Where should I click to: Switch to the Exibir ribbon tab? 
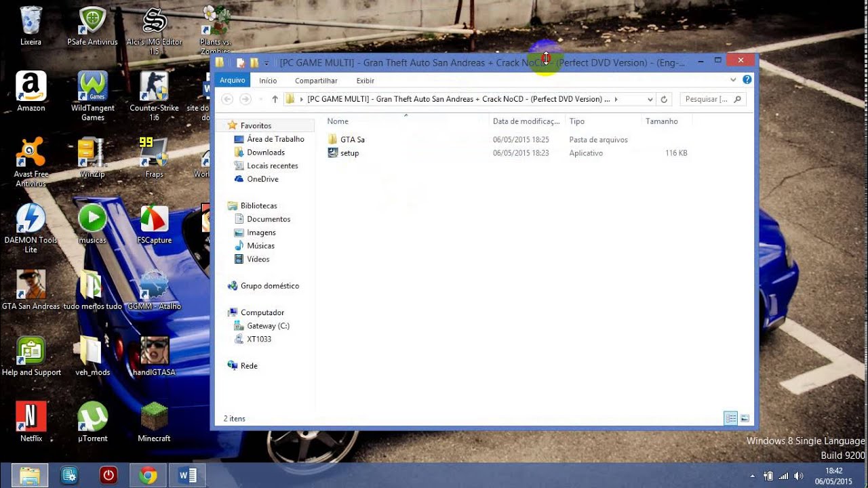[365, 81]
